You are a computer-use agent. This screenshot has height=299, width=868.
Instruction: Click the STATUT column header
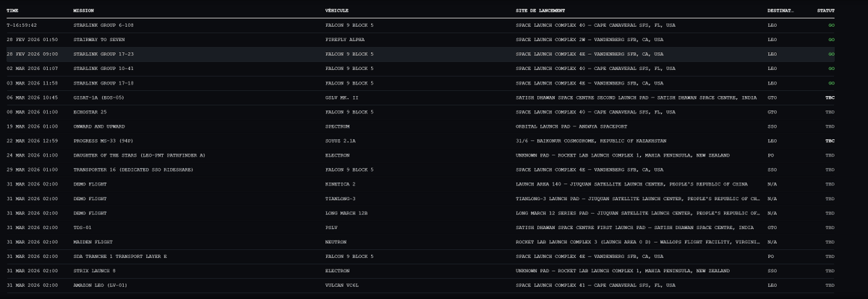point(825,11)
